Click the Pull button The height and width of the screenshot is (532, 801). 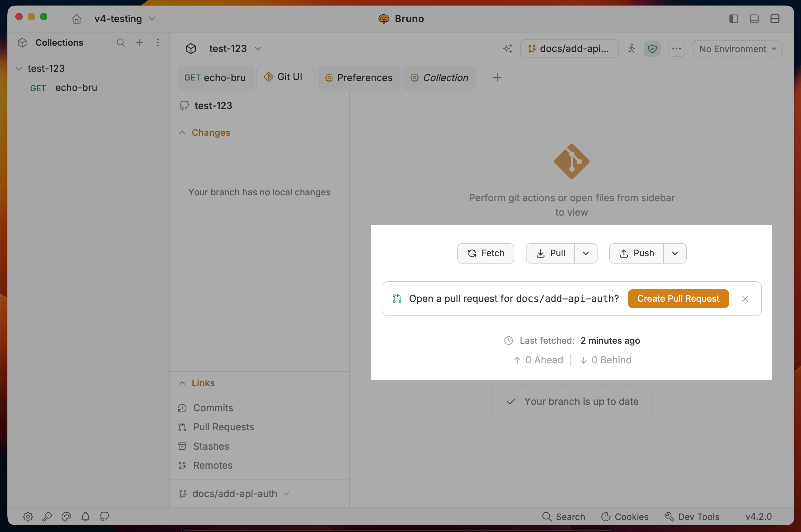coord(550,253)
